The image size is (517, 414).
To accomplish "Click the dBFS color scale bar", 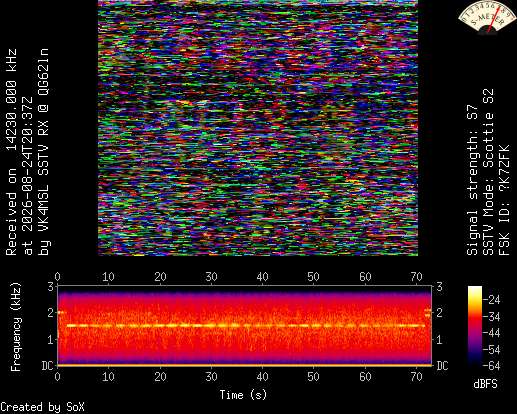I will 475,326.
